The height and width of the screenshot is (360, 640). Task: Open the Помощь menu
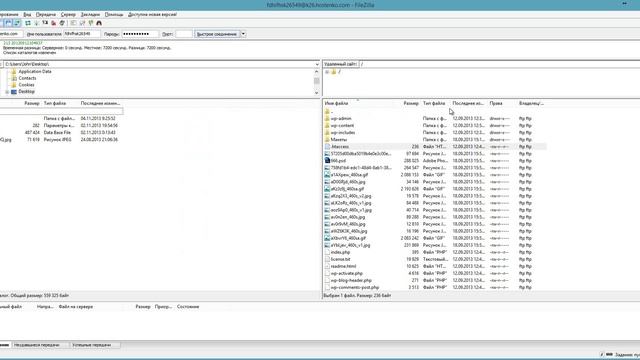point(114,14)
